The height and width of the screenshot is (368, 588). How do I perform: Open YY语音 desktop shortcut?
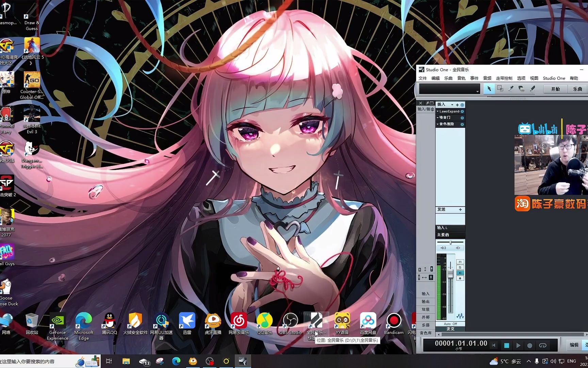point(342,324)
